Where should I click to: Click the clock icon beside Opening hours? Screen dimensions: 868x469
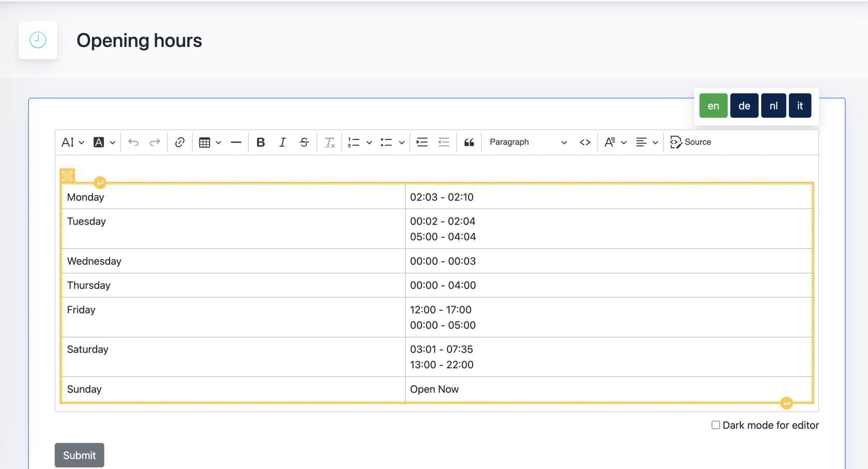[38, 40]
